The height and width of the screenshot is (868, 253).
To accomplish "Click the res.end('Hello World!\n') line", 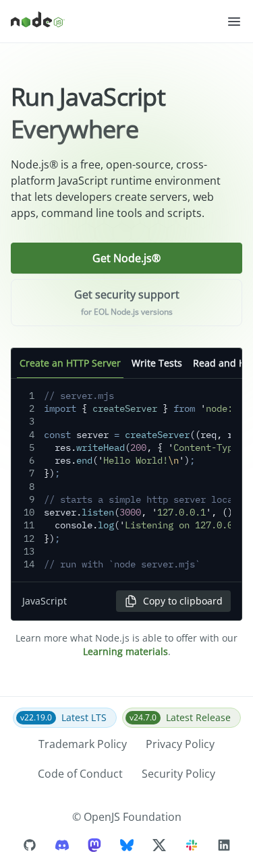I will click(x=125, y=460).
